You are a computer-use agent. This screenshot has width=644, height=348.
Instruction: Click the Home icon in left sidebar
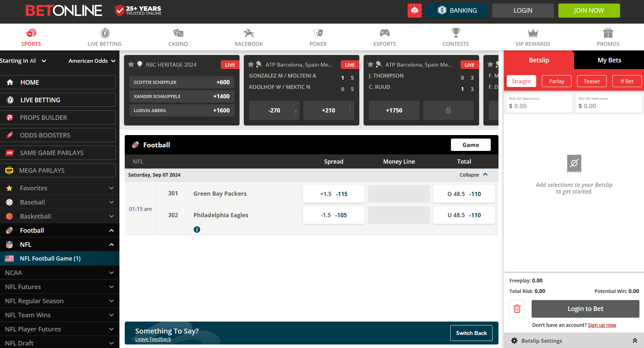pyautogui.click(x=10, y=82)
